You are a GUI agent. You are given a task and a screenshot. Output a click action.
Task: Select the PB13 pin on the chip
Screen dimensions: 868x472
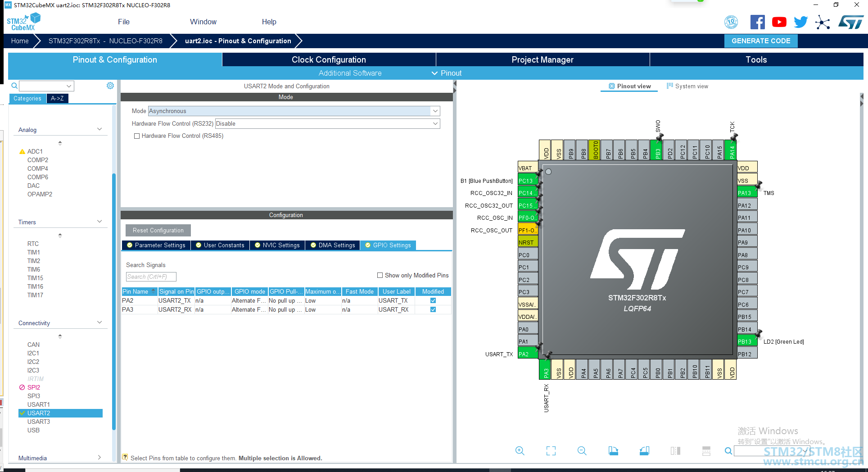coord(747,341)
